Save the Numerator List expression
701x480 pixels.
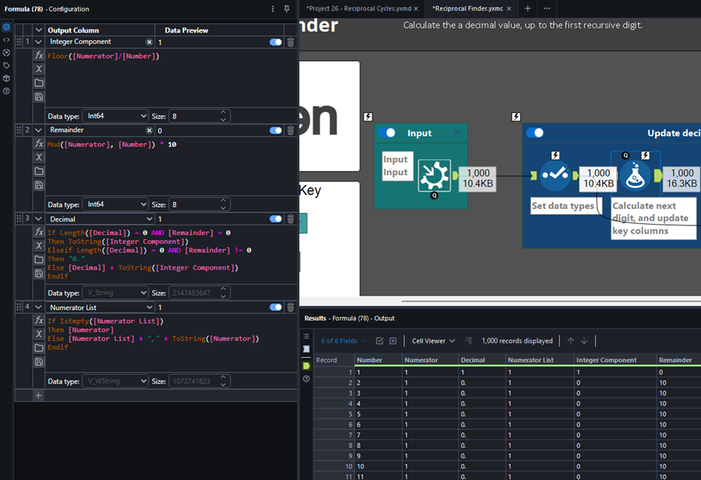[39, 362]
